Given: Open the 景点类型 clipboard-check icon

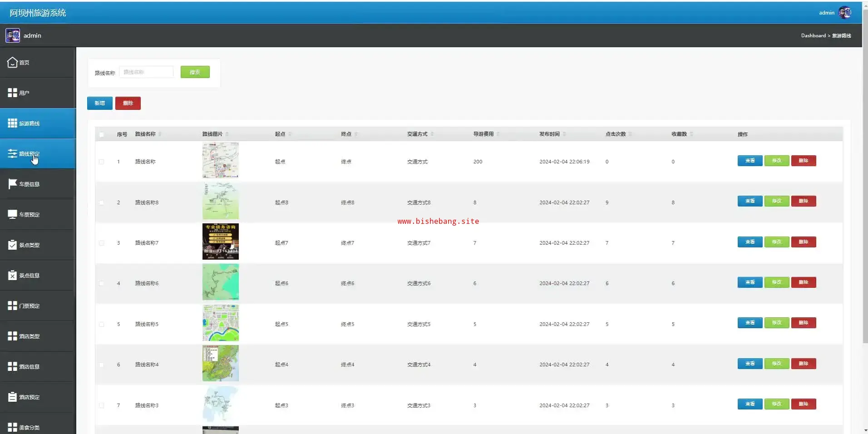Looking at the screenshot, I should tap(12, 245).
